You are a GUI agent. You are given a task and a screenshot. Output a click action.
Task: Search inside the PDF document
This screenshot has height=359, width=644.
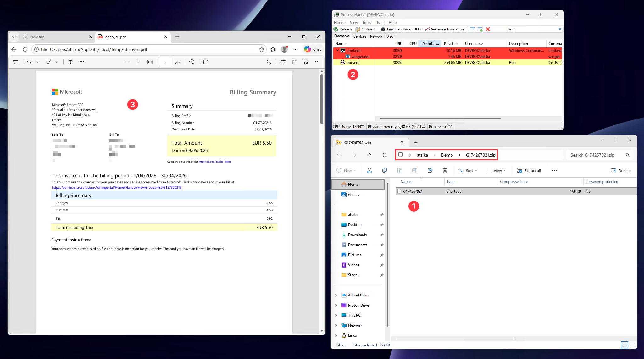click(269, 62)
